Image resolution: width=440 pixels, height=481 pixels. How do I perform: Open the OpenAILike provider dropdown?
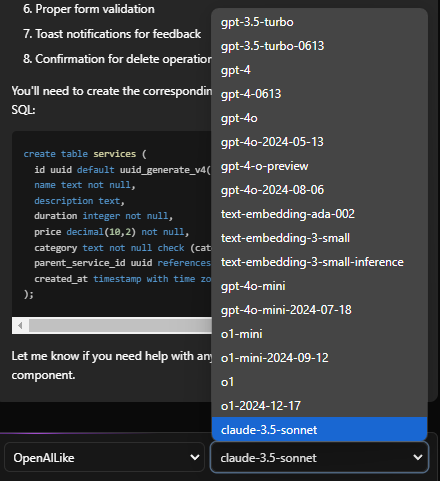click(104, 458)
